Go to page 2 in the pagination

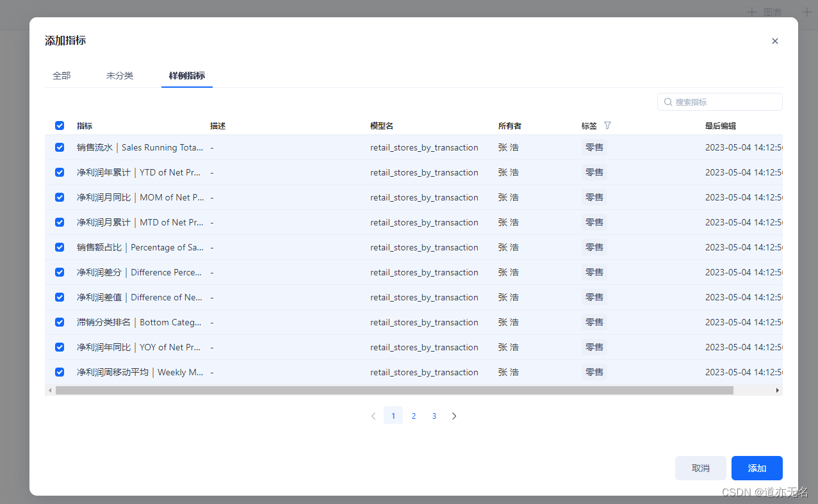click(x=414, y=416)
